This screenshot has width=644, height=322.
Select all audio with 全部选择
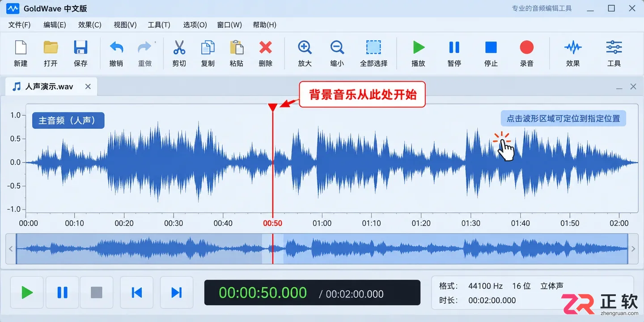pos(373,47)
